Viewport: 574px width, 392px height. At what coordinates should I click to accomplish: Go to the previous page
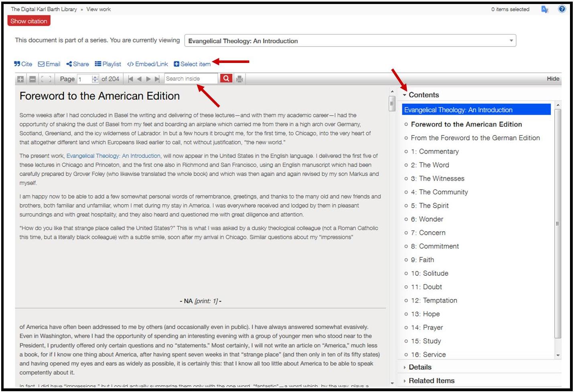pyautogui.click(x=139, y=79)
